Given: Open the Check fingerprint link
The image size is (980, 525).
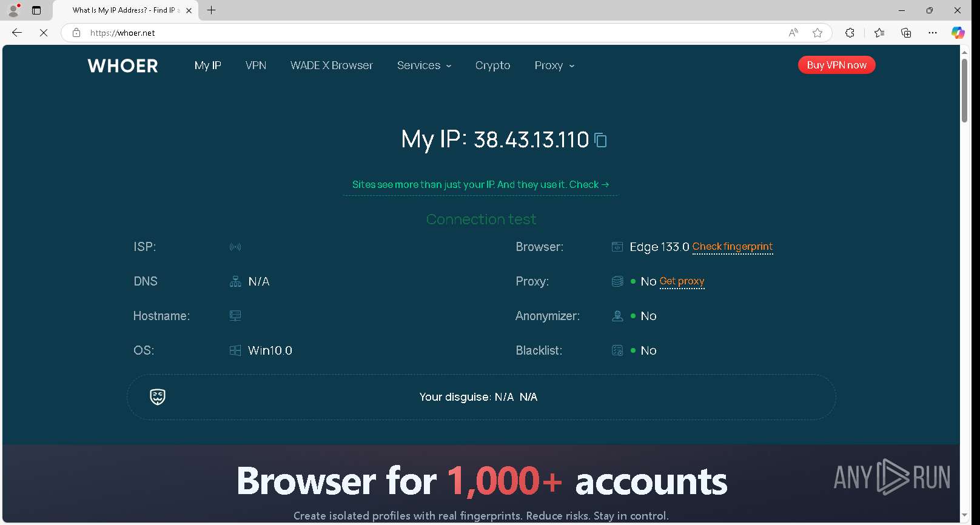Looking at the screenshot, I should pyautogui.click(x=733, y=247).
